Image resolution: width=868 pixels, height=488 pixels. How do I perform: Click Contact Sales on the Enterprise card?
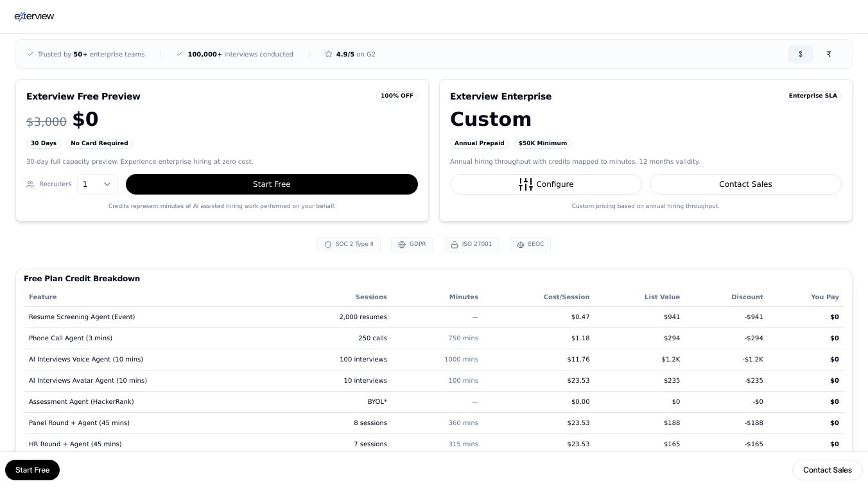[x=745, y=184]
